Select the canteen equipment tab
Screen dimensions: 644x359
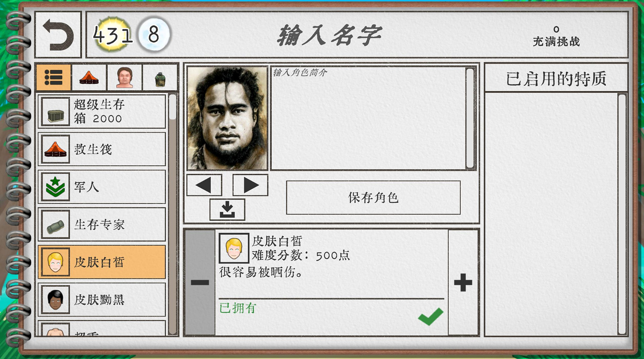(x=160, y=77)
